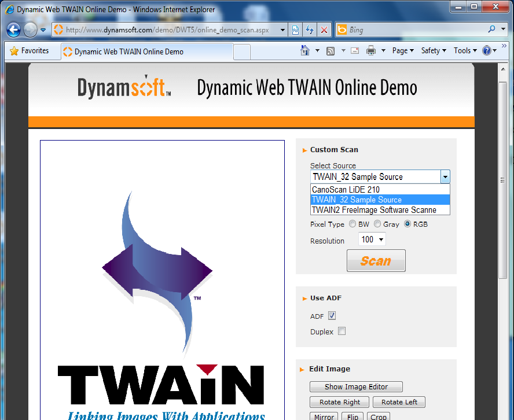The image size is (514, 420).
Task: Click the Custom Scan section arrow
Action: tap(304, 150)
